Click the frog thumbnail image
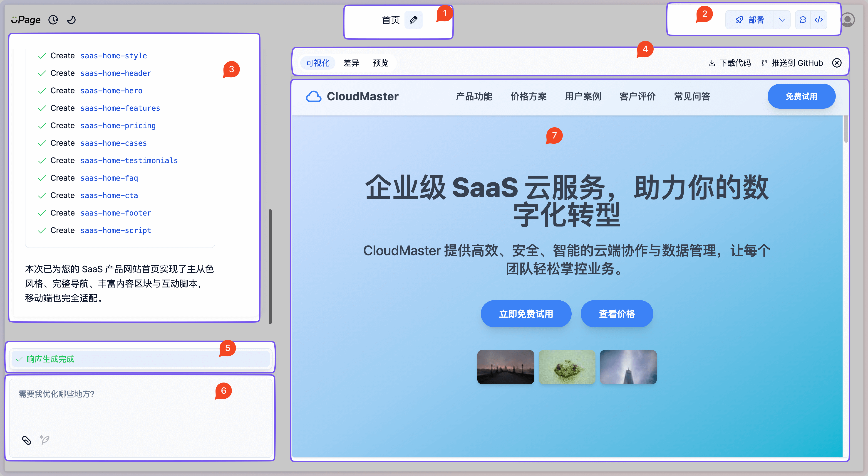 click(x=567, y=367)
